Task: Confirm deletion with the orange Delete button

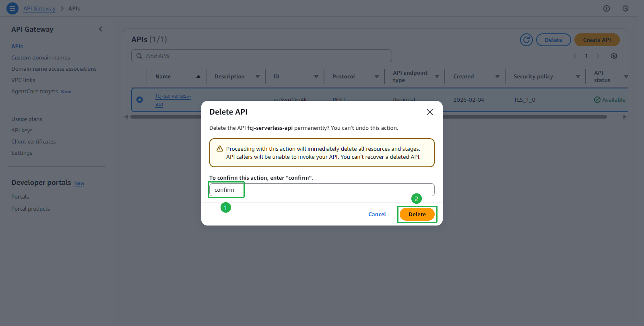Action: coord(417,214)
